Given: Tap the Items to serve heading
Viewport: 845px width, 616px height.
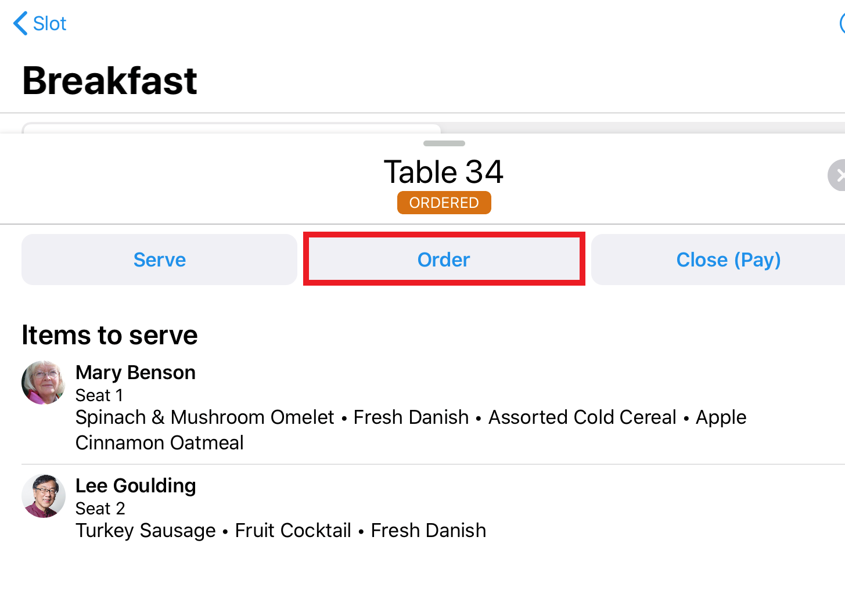Looking at the screenshot, I should (x=110, y=335).
